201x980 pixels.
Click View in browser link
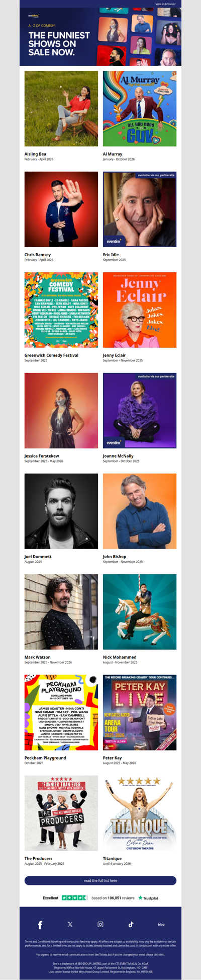[x=165, y=4]
